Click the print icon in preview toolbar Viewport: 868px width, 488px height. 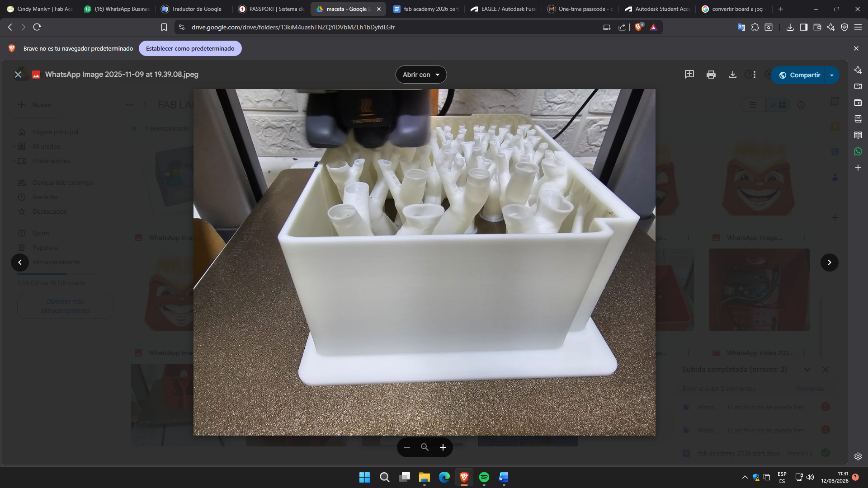pyautogui.click(x=711, y=75)
